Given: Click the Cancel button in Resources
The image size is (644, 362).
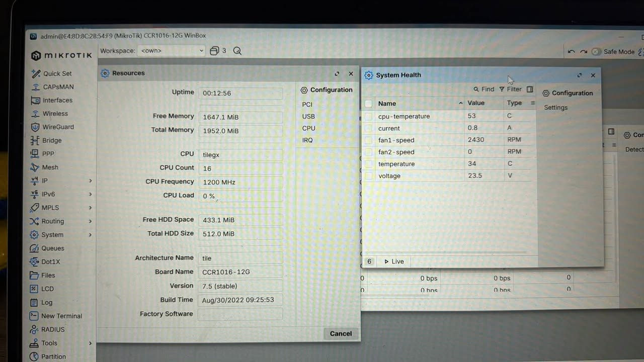Looking at the screenshot, I should 341,333.
